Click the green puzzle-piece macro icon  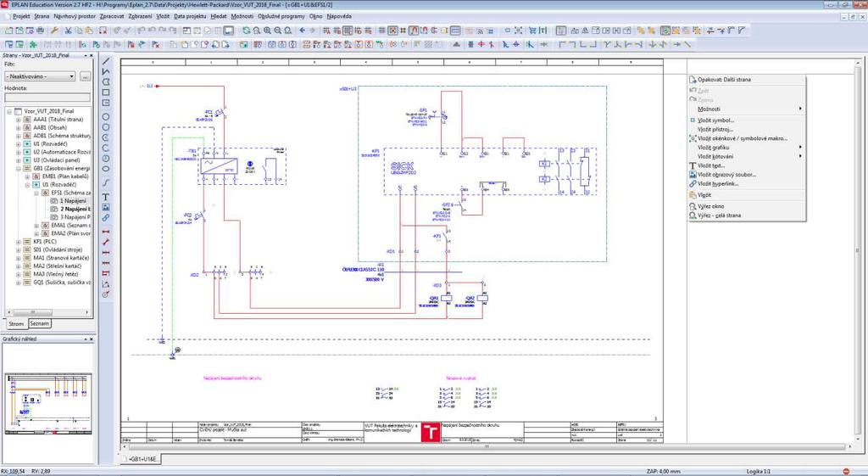point(33,44)
